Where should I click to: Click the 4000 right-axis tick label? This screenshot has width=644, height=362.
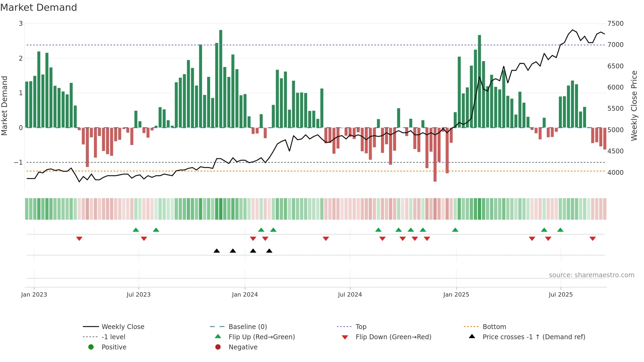(616, 172)
